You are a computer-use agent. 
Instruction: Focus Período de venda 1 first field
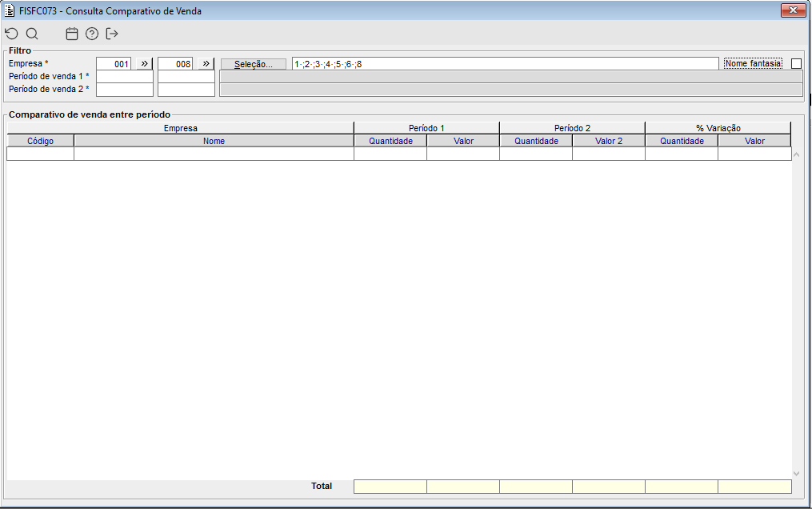coord(125,77)
